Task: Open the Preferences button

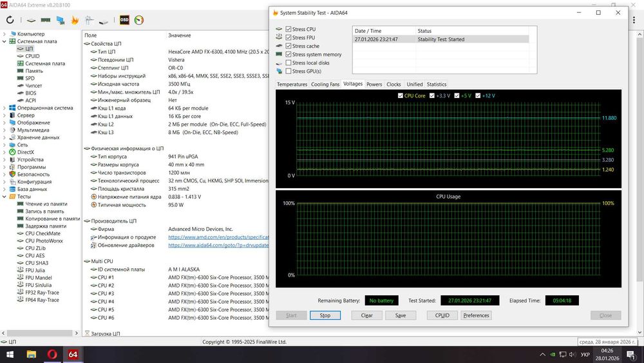Action: (x=476, y=315)
